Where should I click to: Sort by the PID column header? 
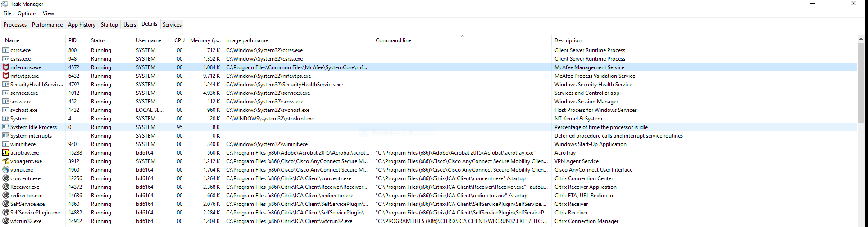click(77, 40)
